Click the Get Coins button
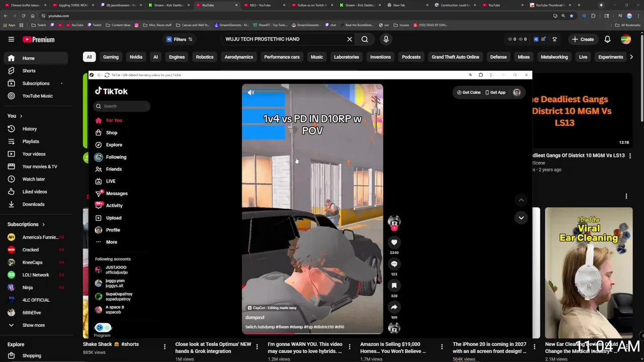Image resolution: width=644 pixels, height=362 pixels. (468, 93)
